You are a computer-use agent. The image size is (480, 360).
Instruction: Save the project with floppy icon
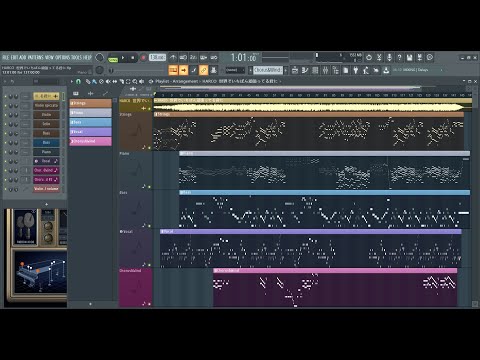(x=409, y=57)
